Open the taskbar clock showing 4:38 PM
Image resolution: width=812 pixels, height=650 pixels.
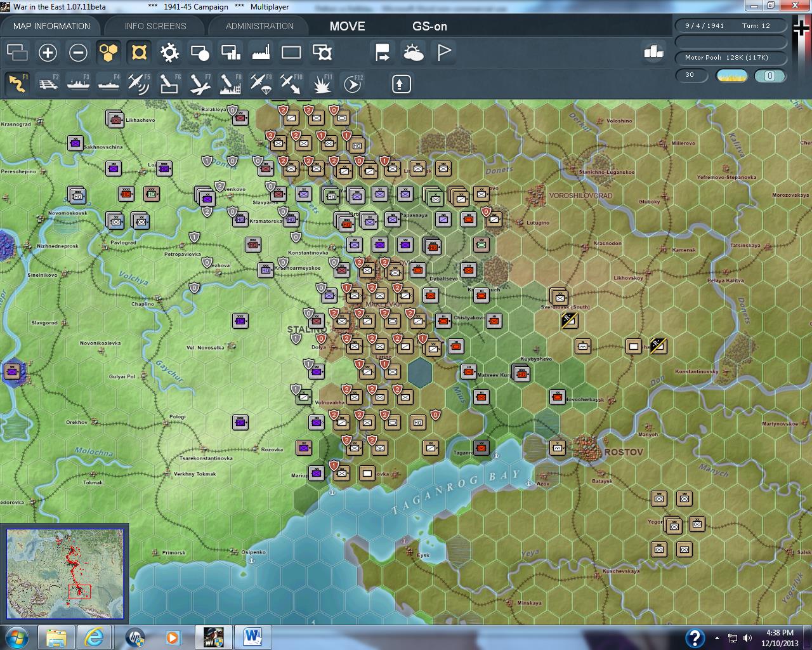(x=780, y=637)
